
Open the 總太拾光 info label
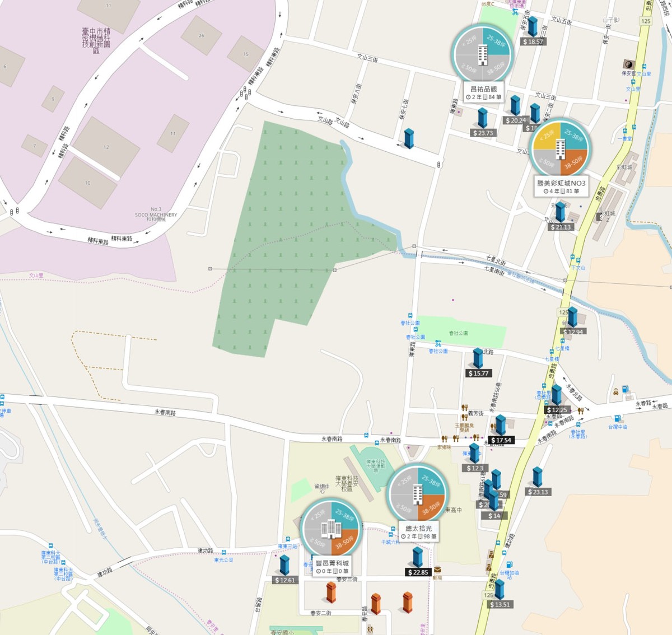(419, 532)
